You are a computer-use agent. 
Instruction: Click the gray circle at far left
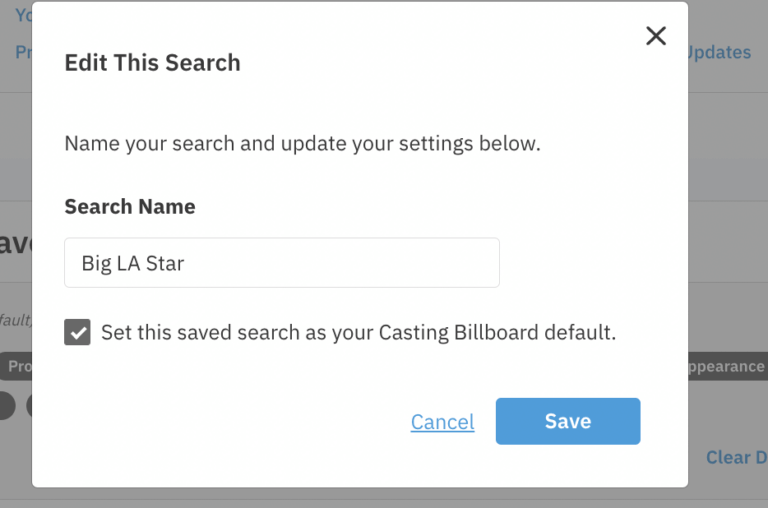coord(7,406)
